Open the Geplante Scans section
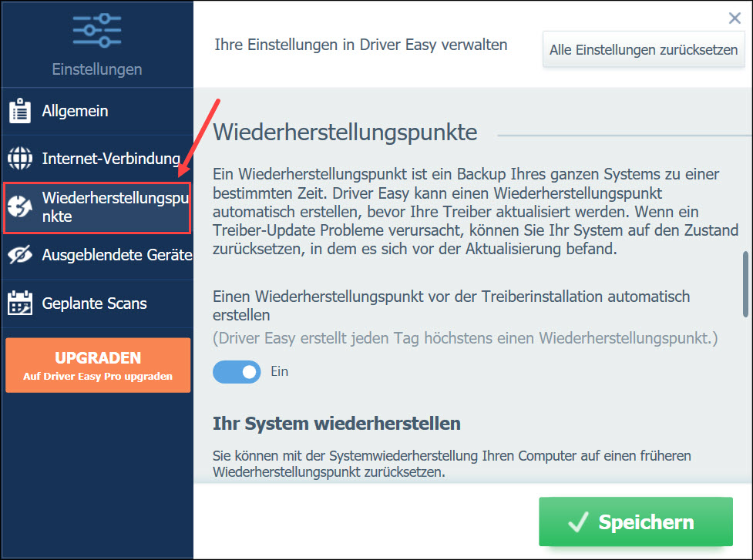The image size is (753, 560). (94, 303)
